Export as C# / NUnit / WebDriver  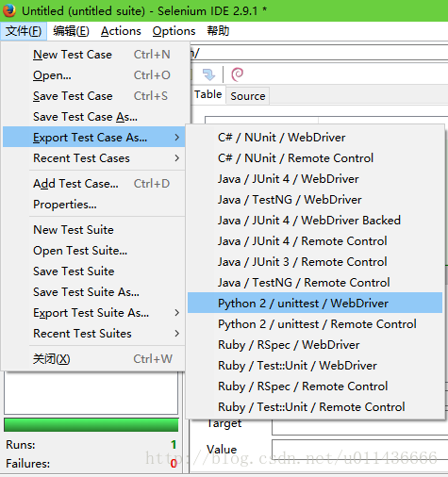click(315, 138)
